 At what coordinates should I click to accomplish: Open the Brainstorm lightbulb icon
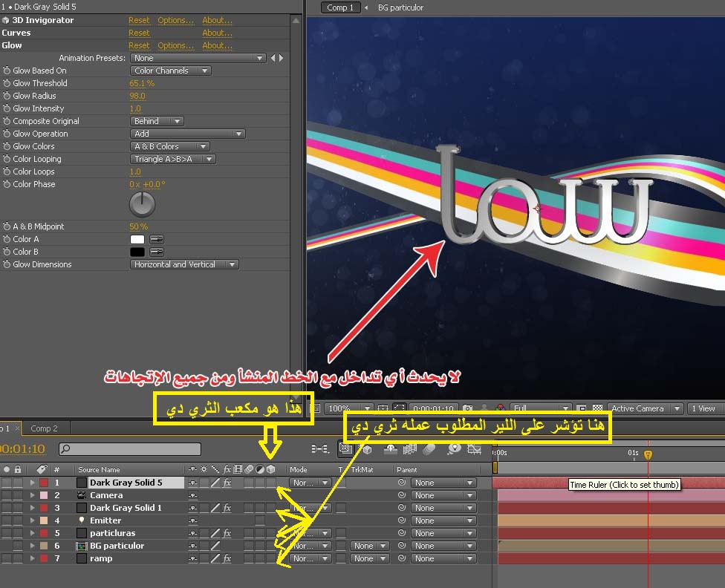coord(454,449)
